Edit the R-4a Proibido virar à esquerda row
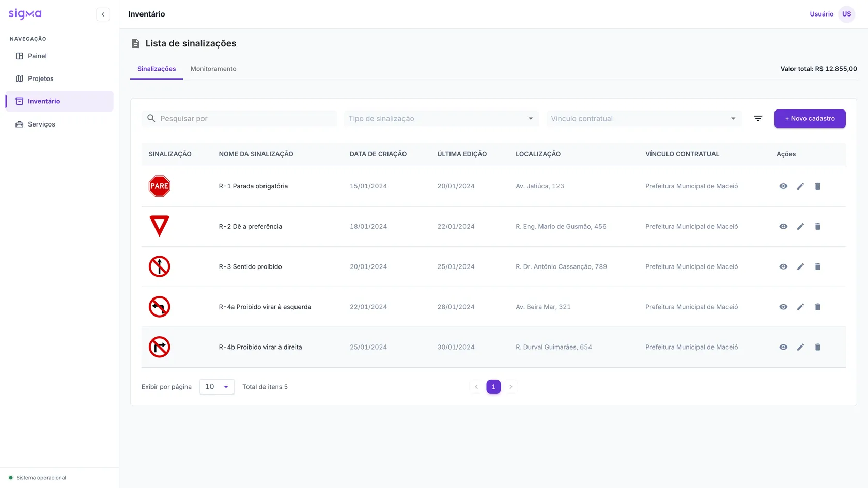 click(x=800, y=307)
